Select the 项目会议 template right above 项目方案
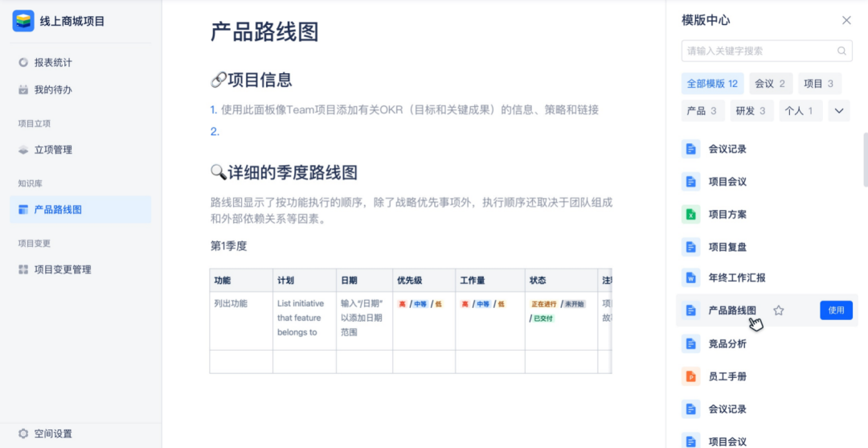Image resolution: width=868 pixels, height=448 pixels. tap(727, 182)
